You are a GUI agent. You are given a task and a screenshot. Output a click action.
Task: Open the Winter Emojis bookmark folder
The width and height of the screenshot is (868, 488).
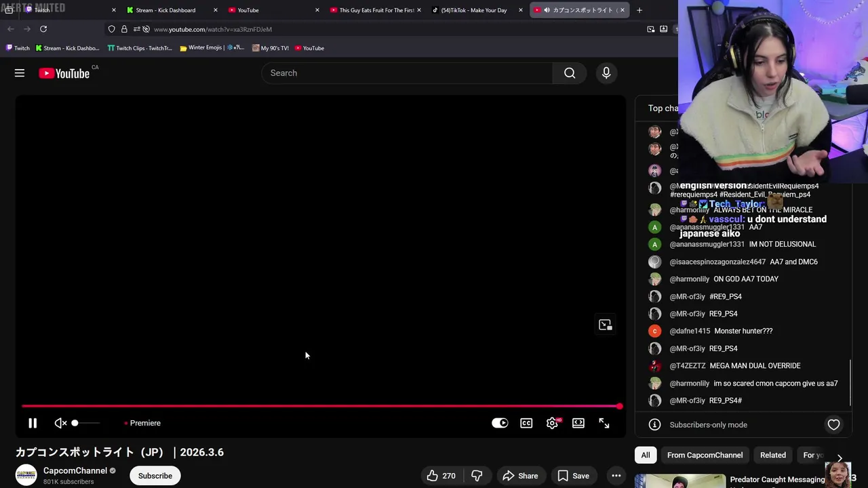pos(212,48)
